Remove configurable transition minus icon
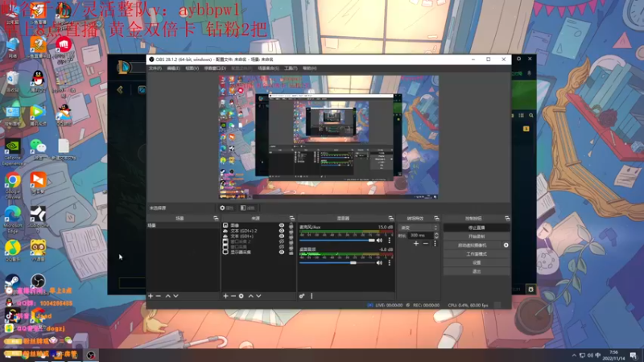644x362 pixels. tap(426, 244)
